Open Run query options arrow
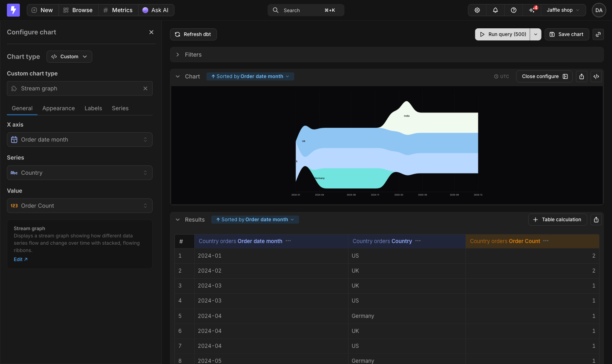This screenshot has width=612, height=364. (535, 34)
